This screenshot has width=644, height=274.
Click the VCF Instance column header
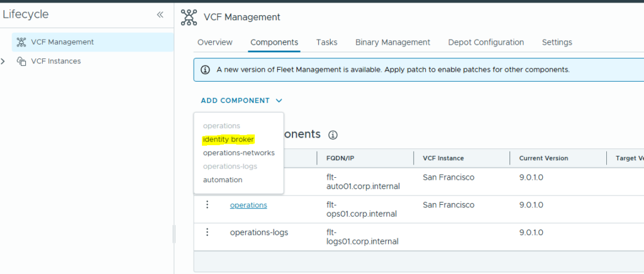click(443, 158)
